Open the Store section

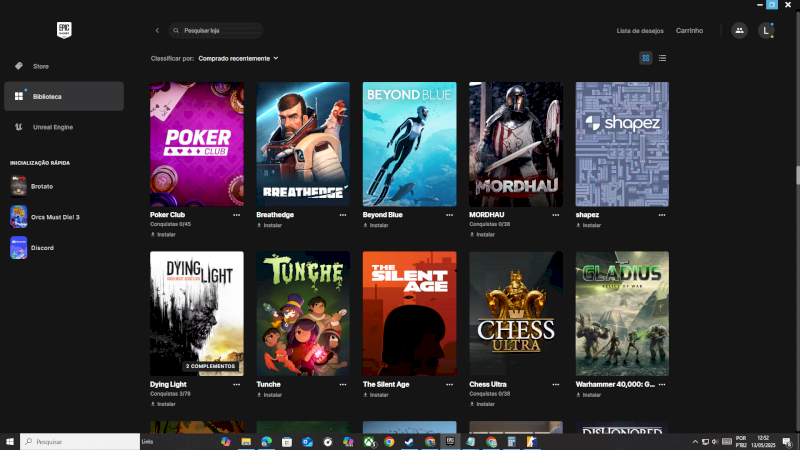click(x=40, y=66)
